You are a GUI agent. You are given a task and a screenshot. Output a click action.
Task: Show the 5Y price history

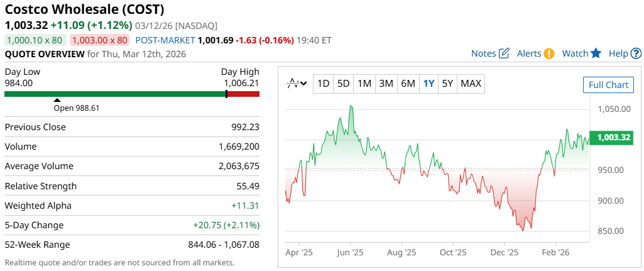pos(447,84)
